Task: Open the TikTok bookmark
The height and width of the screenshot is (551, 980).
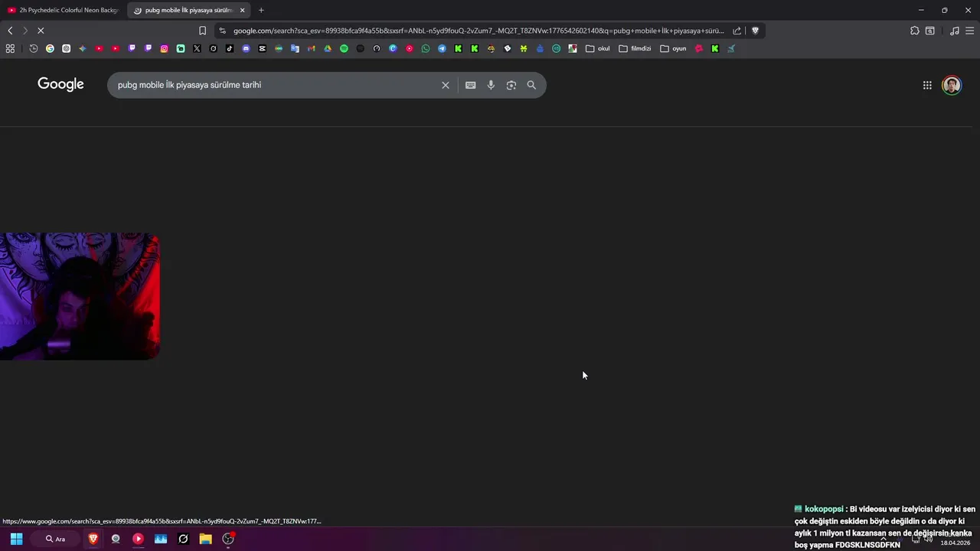Action: coord(230,48)
